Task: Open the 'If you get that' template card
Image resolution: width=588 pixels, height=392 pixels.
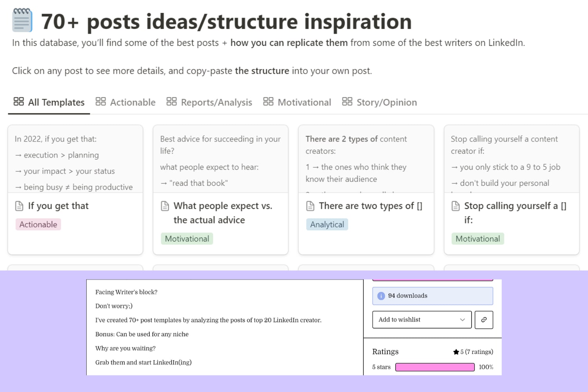Action: point(58,206)
